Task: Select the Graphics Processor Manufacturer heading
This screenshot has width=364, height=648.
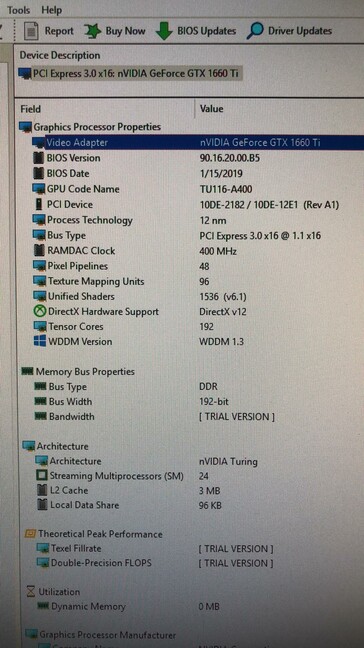Action: (107, 635)
